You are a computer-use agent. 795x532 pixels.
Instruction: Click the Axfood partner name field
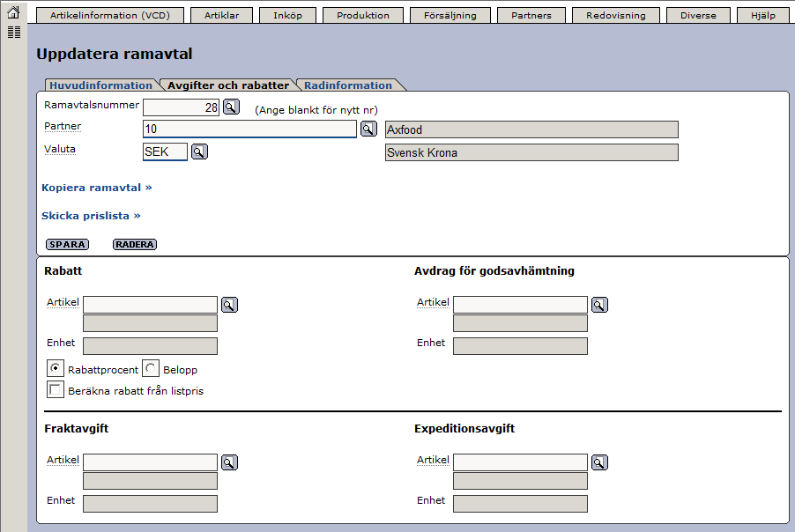click(x=531, y=129)
